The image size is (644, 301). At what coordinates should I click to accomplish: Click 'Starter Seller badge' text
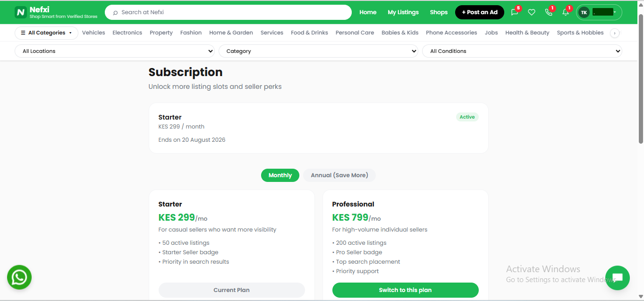[x=190, y=252]
